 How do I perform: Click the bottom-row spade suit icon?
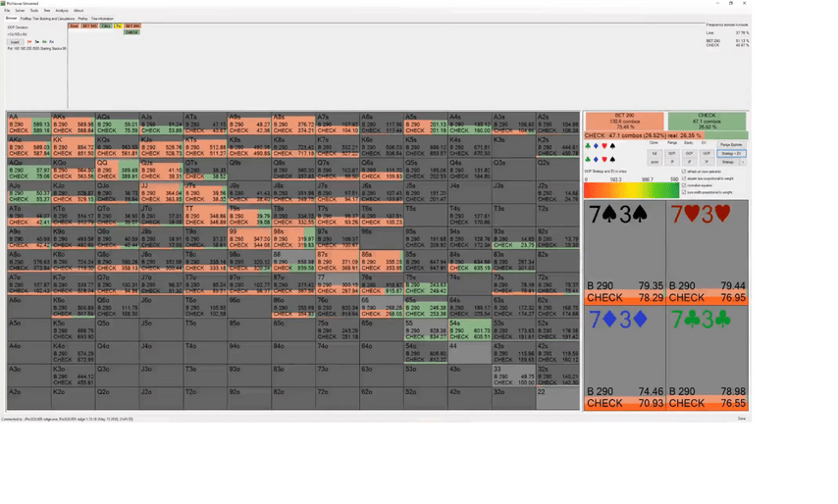pyautogui.click(x=611, y=159)
